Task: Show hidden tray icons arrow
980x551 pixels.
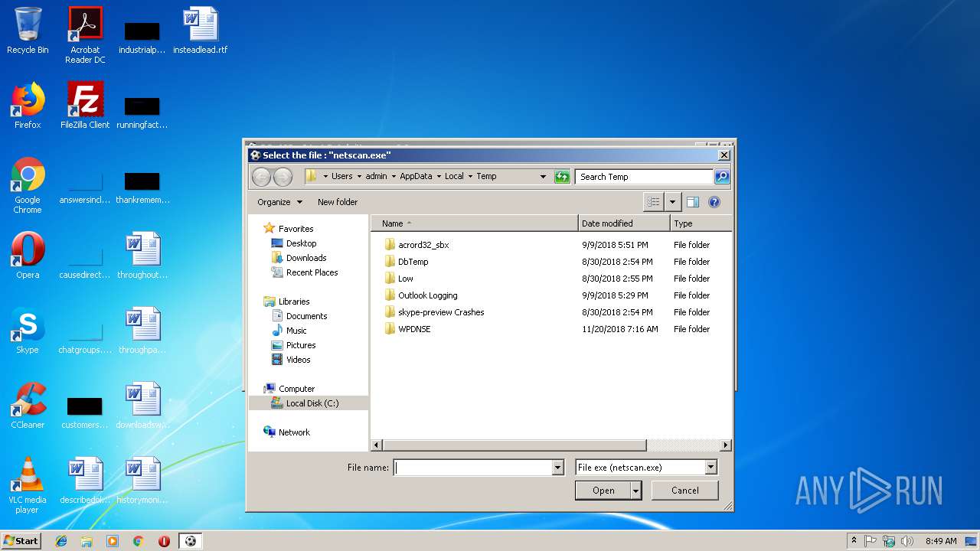Action: click(854, 541)
